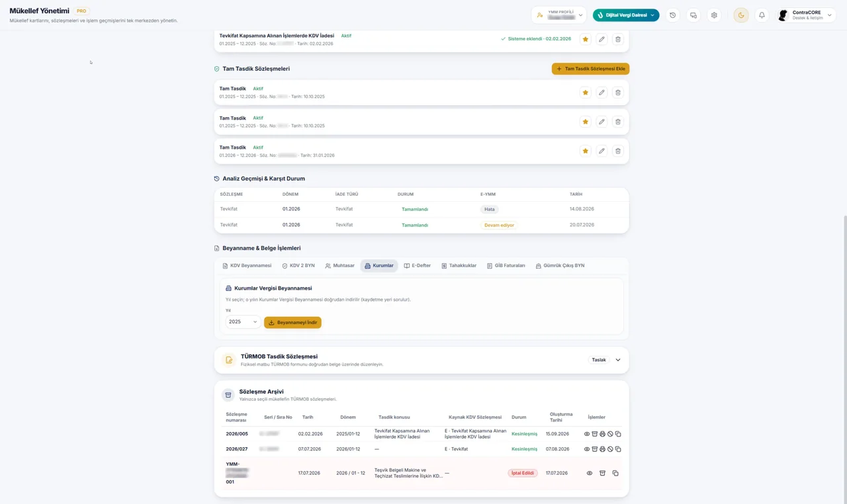Archive contract 2026/005 using the box icon

tap(594, 434)
